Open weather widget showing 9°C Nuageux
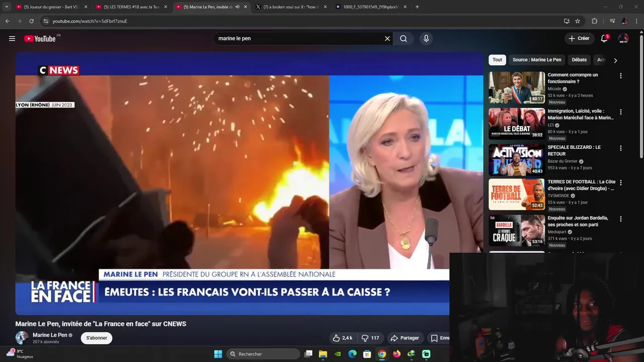The image size is (644, 362). pyautogui.click(x=20, y=354)
